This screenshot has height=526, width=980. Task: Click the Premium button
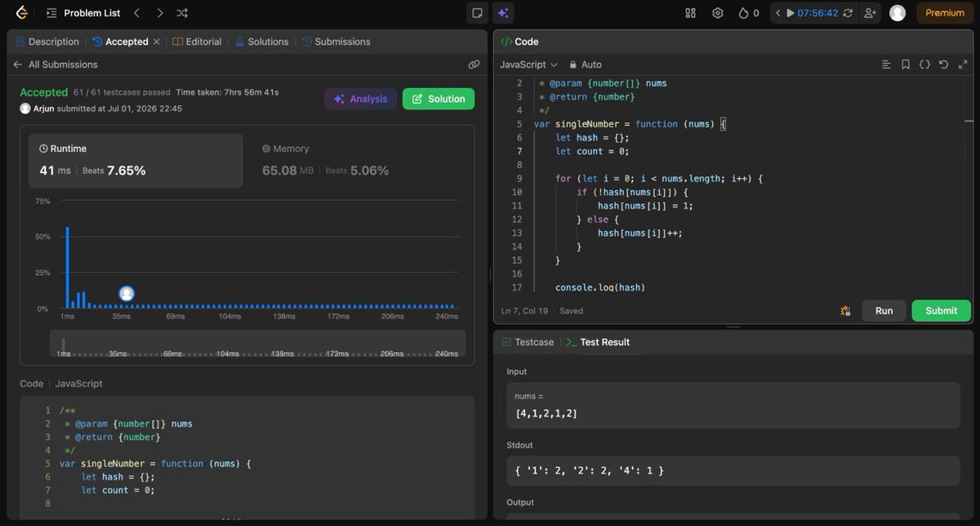(x=945, y=13)
